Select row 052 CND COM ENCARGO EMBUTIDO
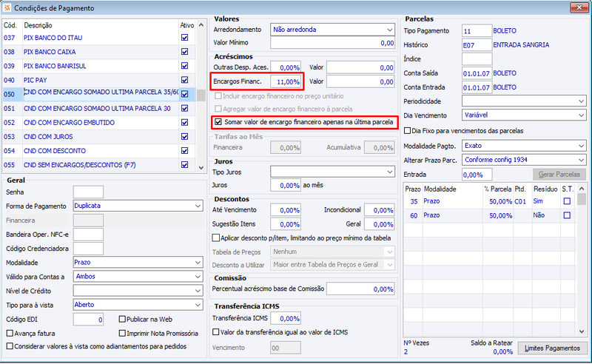Screen dimensions: 592x364 pos(98,122)
